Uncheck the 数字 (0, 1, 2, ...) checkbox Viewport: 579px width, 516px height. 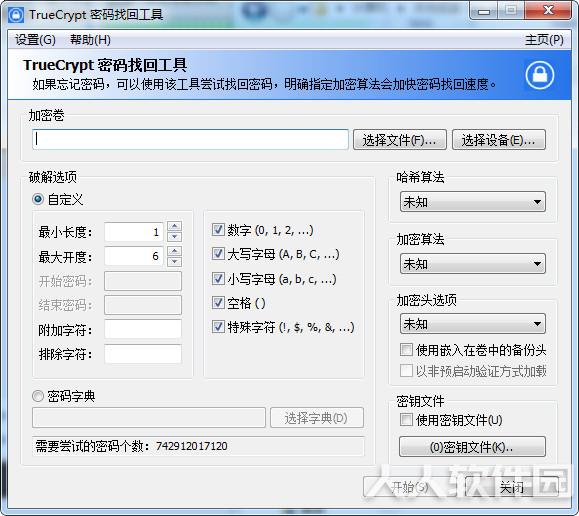pyautogui.click(x=218, y=230)
